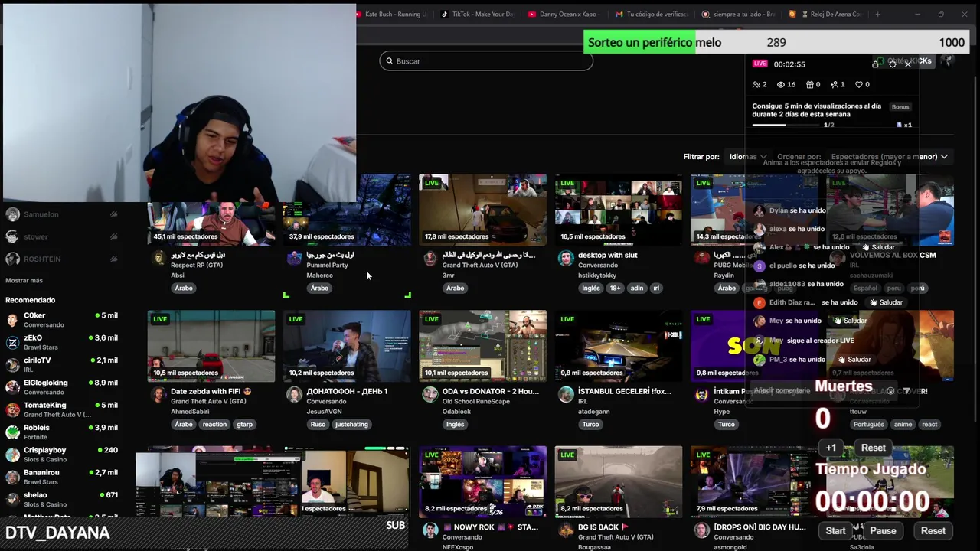
Task: Switch to Tu código de verificación Gmail tab
Action: 652,14
